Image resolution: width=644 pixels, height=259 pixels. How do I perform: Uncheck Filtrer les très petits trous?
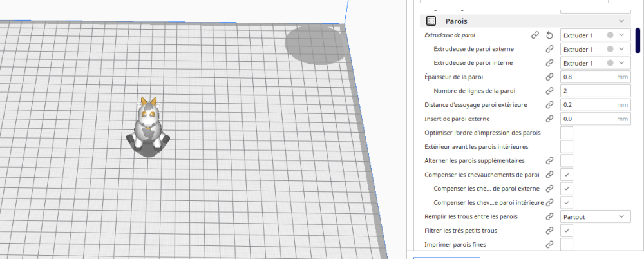pyautogui.click(x=566, y=231)
